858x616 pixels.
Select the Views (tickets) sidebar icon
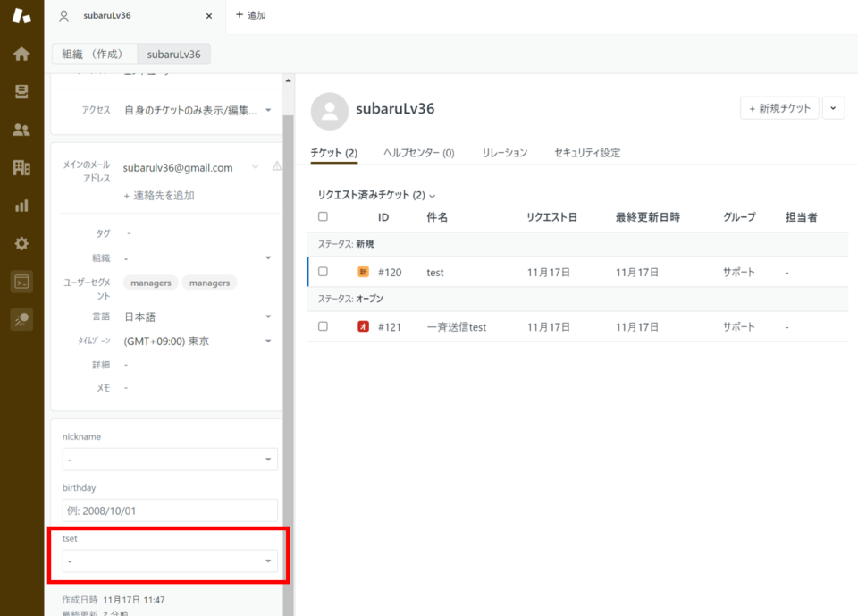(x=21, y=91)
